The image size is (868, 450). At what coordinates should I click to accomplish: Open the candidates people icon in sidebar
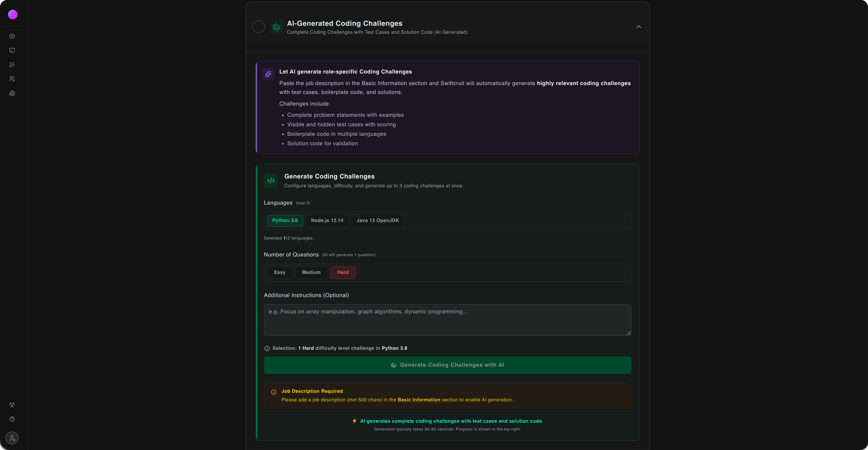tap(12, 79)
